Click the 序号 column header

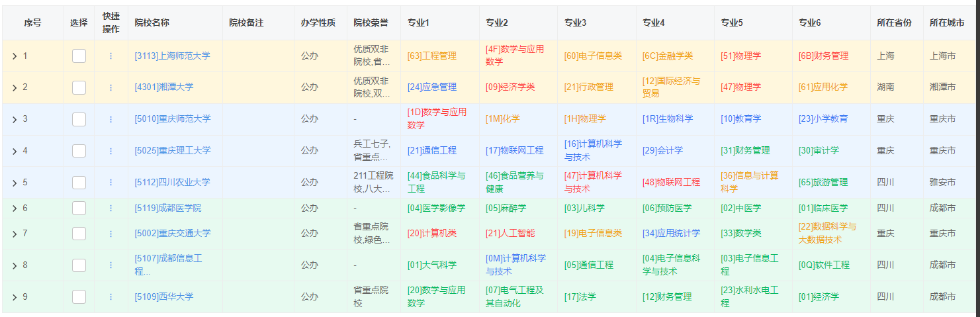click(x=32, y=23)
